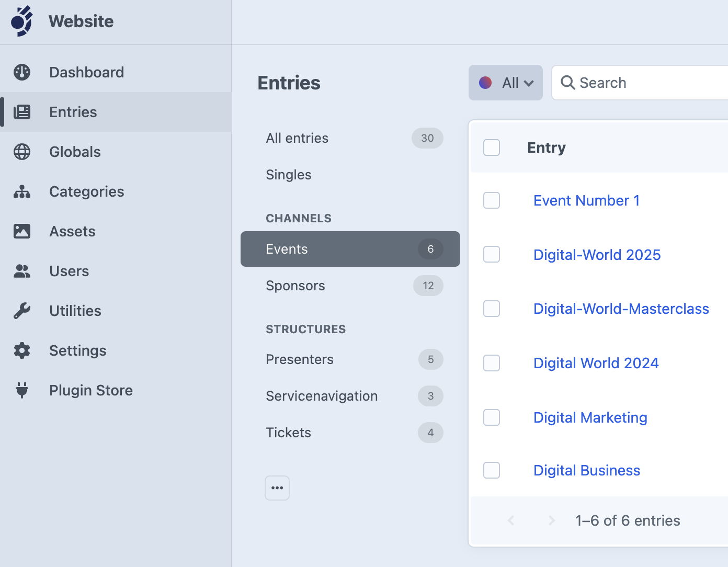Viewport: 728px width, 567px height.
Task: Open the Dashboard icon in the sidebar
Action: pos(21,72)
